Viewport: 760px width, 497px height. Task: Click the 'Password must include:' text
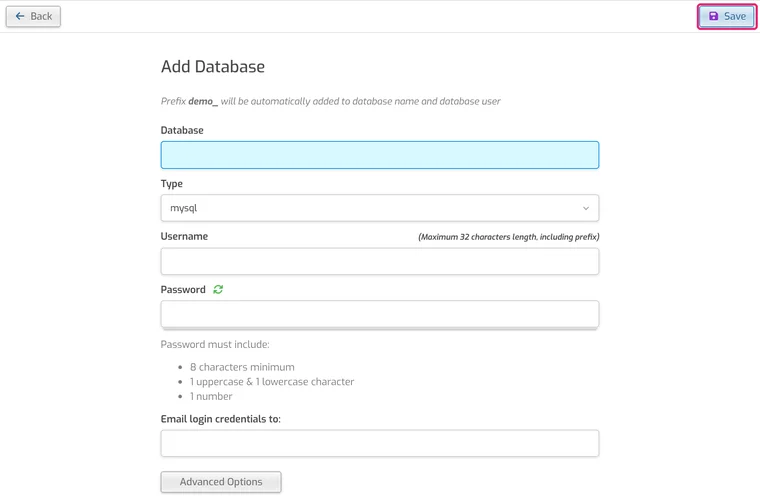pos(215,344)
